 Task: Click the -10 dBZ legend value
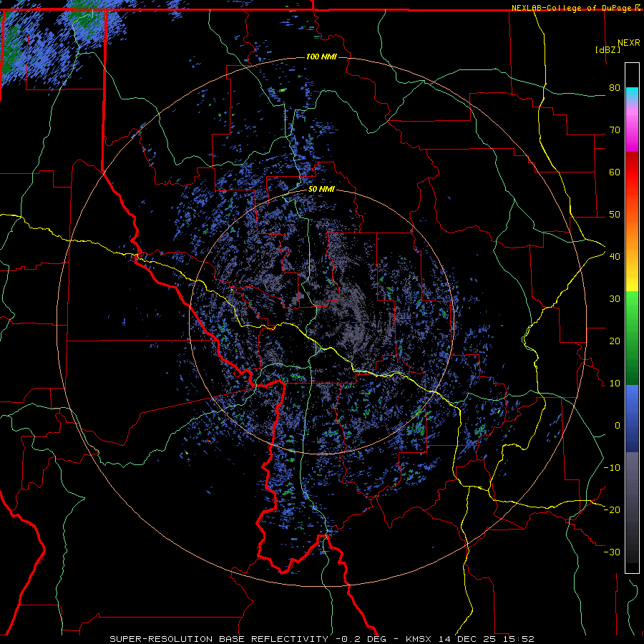(612, 468)
